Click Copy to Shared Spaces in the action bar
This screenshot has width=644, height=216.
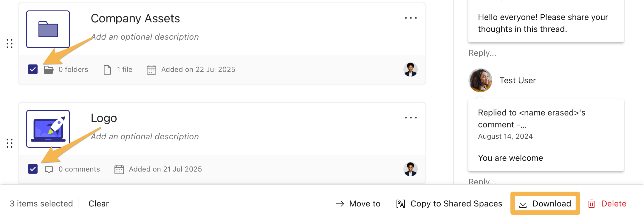[x=456, y=203]
